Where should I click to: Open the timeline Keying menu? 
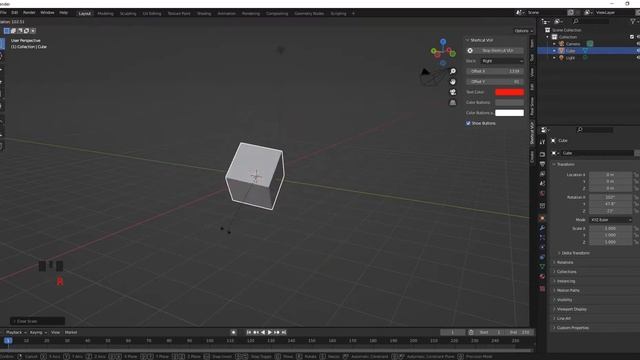[38, 332]
